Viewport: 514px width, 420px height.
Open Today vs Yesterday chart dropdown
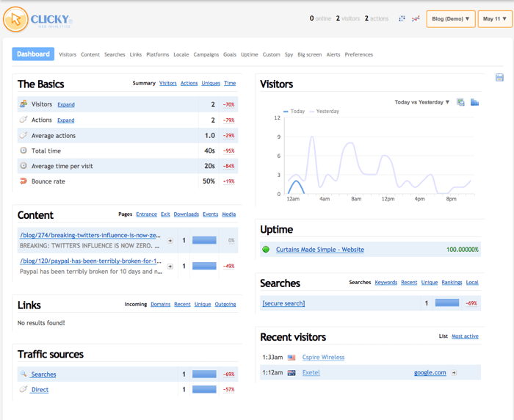pyautogui.click(x=422, y=102)
